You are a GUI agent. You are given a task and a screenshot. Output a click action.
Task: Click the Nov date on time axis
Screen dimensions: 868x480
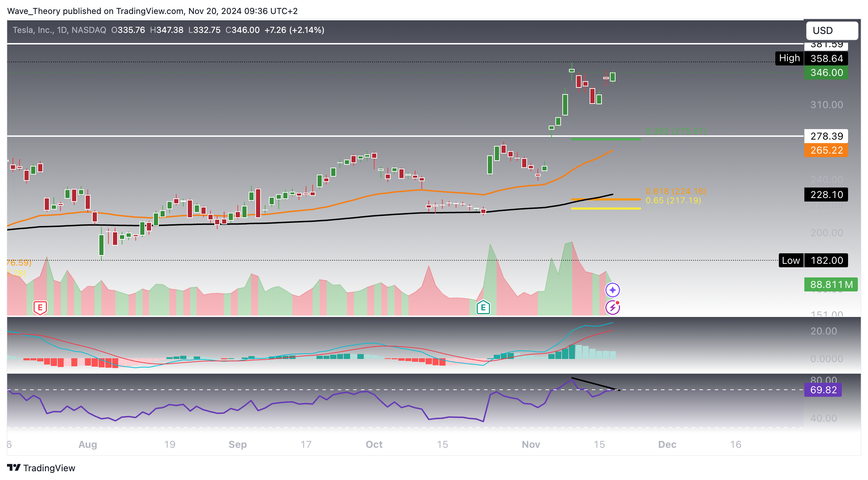point(531,444)
